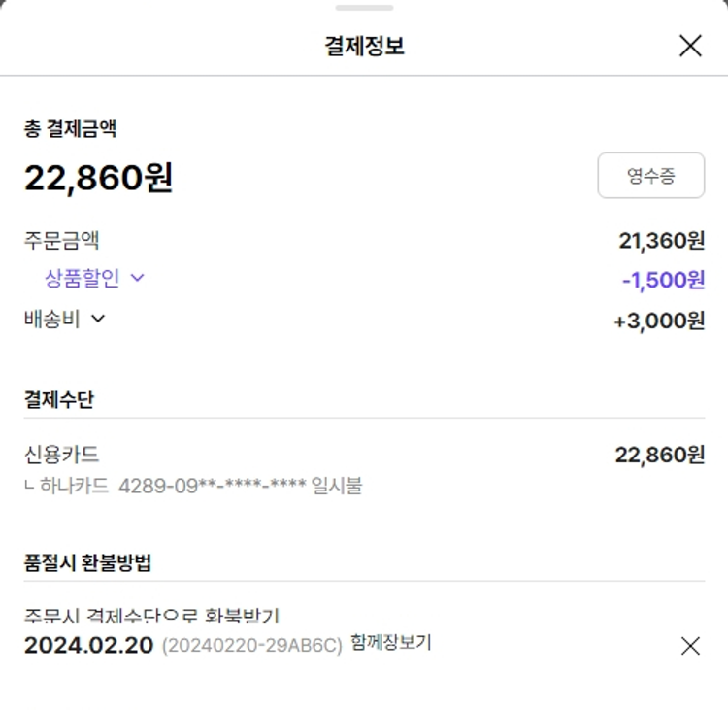Click the order date 2024.02.20
The height and width of the screenshot is (711, 728).
click(88, 645)
